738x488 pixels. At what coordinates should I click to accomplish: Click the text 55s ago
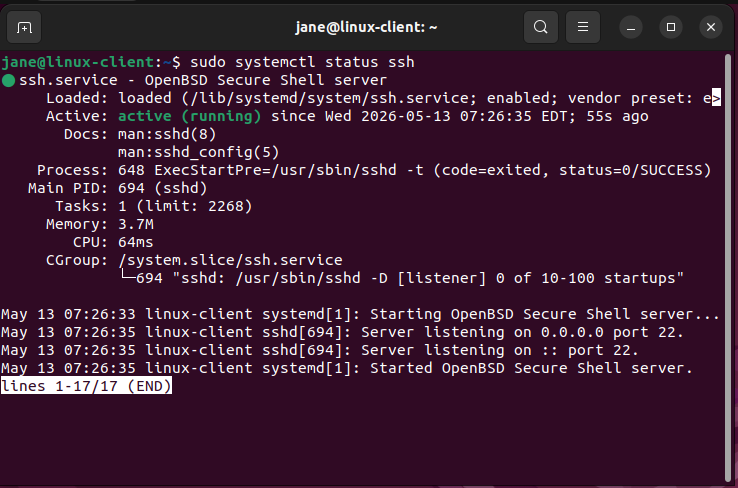coord(617,116)
